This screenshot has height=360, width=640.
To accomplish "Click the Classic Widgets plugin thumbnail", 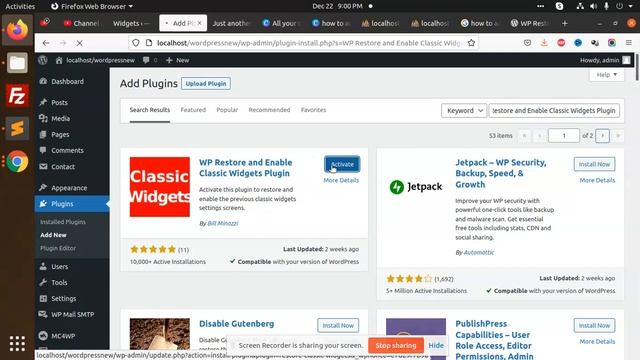I will pos(160,187).
